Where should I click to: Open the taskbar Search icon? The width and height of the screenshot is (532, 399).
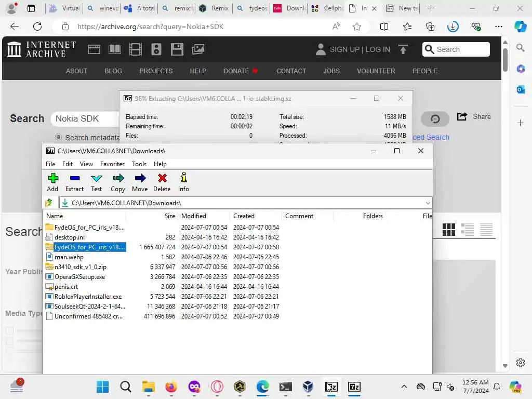pos(125,387)
